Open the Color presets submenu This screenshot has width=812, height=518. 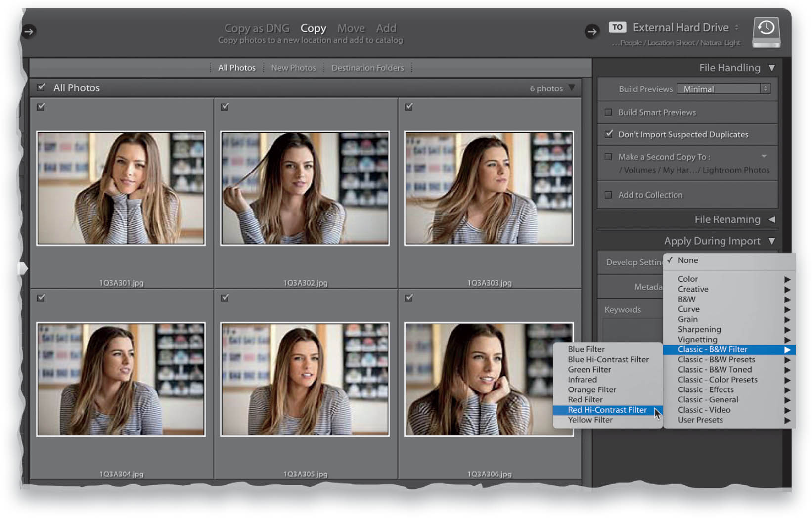(729, 279)
